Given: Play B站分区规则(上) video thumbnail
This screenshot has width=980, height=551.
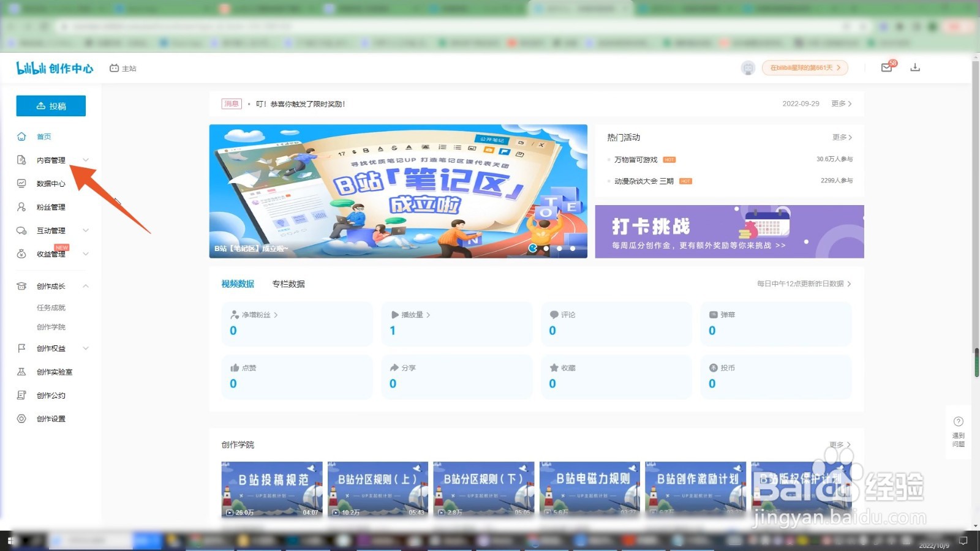Looking at the screenshot, I should (378, 490).
